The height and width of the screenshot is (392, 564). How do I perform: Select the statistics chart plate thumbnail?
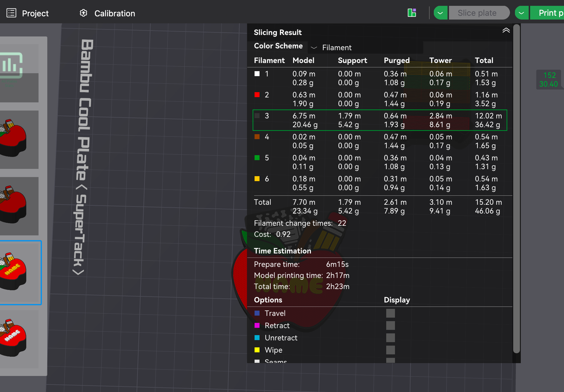coord(19,73)
